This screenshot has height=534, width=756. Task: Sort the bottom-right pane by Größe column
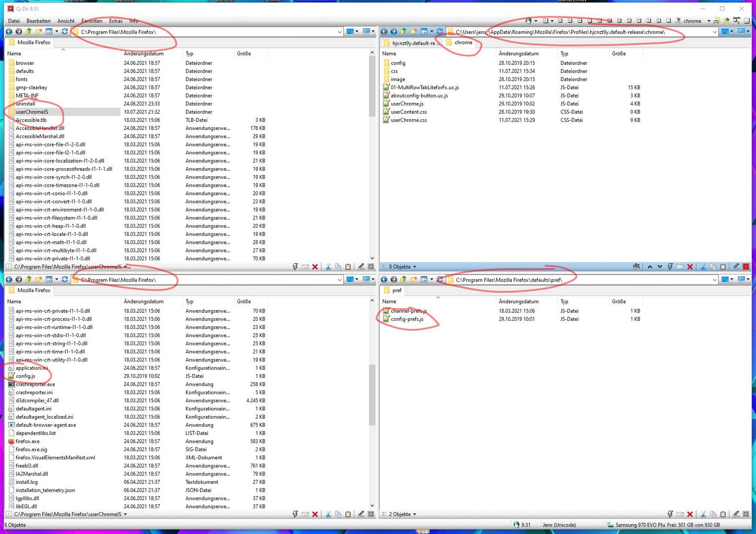(x=618, y=301)
